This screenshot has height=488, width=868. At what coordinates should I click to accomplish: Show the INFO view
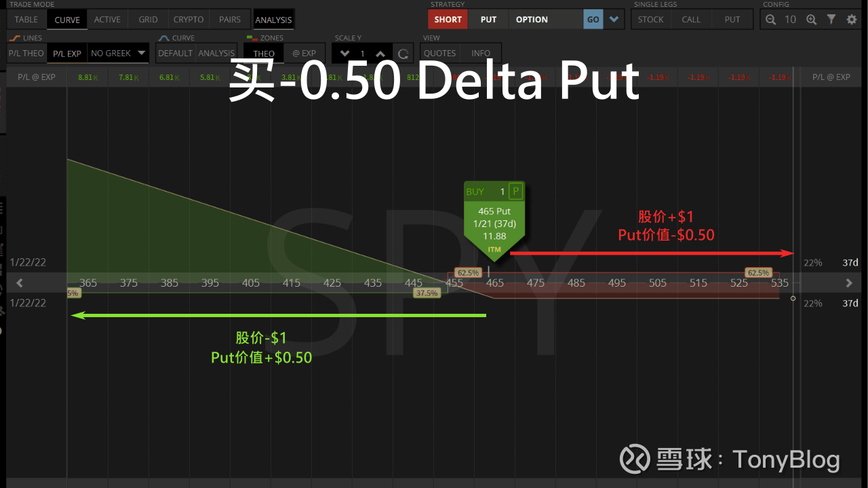481,53
